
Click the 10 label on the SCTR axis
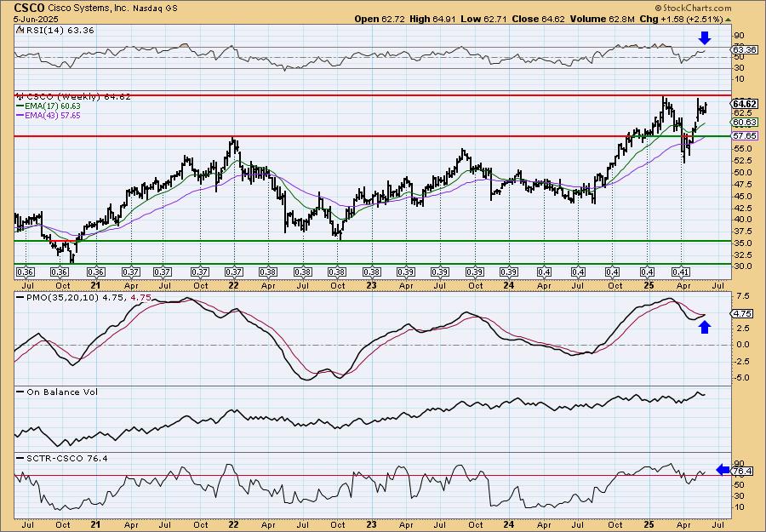739,507
